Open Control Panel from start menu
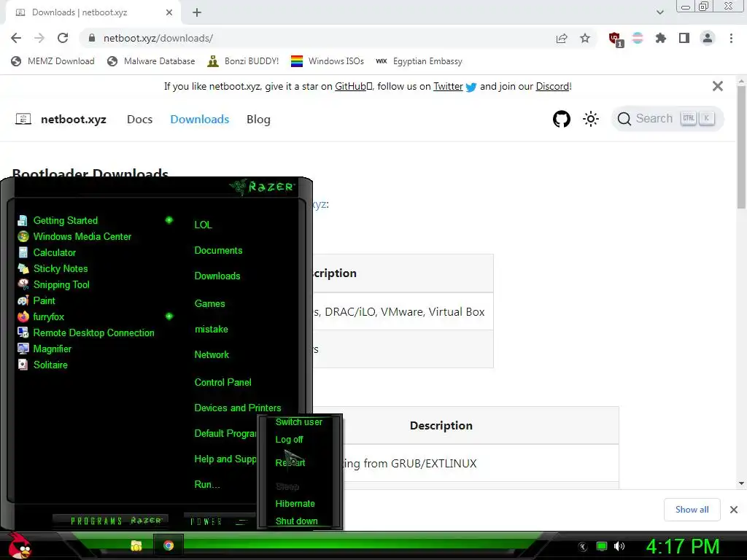 tap(222, 382)
